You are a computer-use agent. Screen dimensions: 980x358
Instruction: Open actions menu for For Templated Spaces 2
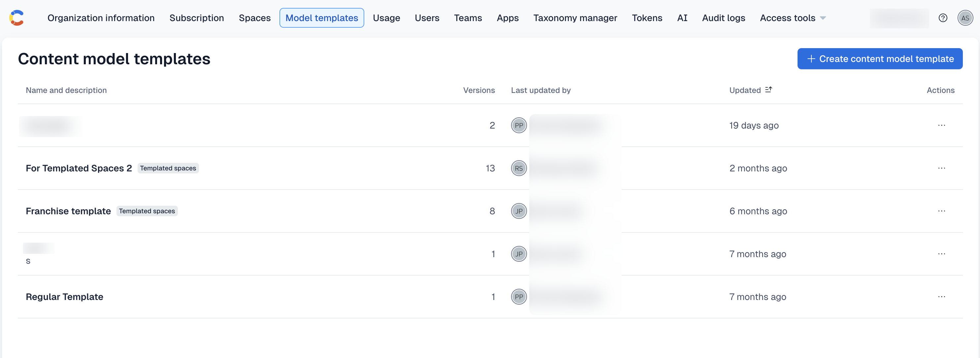pyautogui.click(x=942, y=168)
